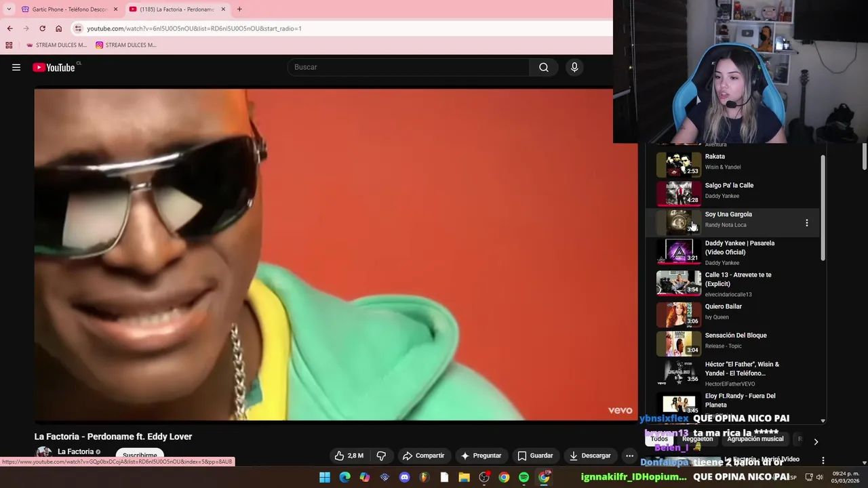The height and width of the screenshot is (488, 868).
Task: Open FL Studio from taskbar
Action: coord(425,477)
